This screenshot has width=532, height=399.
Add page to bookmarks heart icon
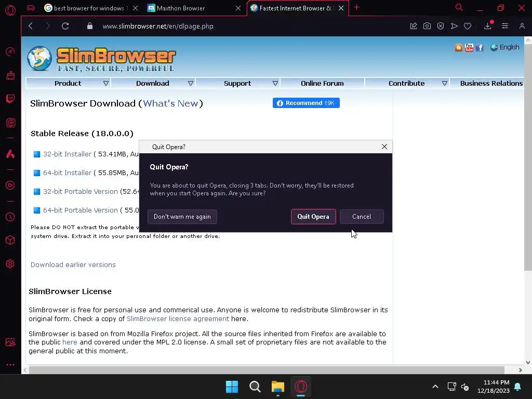(468, 26)
